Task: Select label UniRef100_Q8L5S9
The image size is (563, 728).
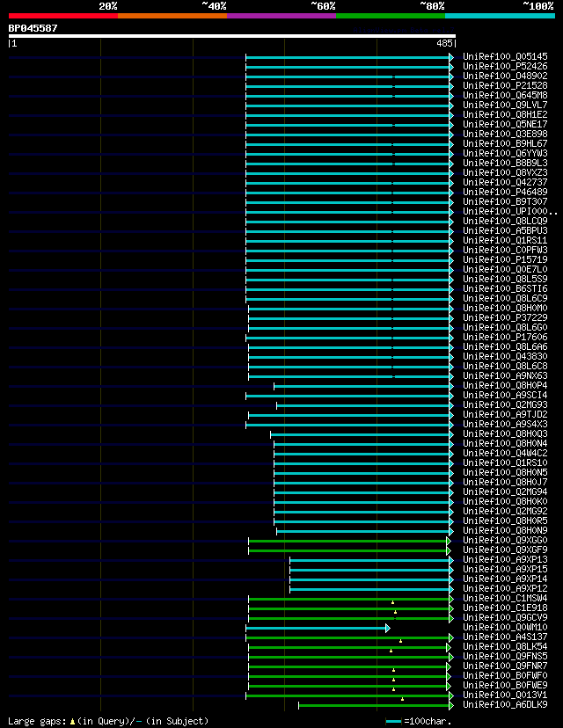Action: click(505, 279)
